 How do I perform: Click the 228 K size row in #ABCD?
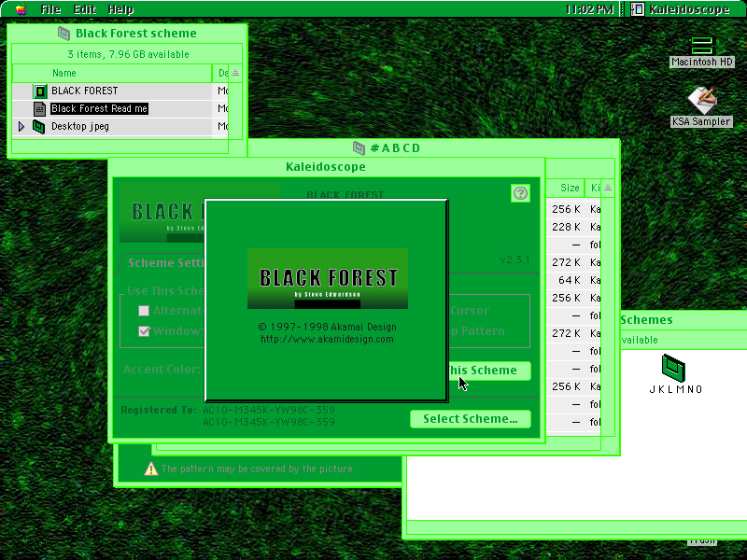[566, 227]
